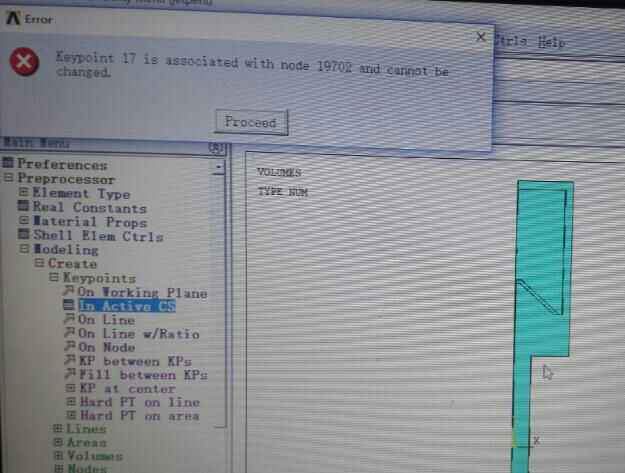Click the red error icon in dialog
The width and height of the screenshot is (625, 473).
coord(24,61)
